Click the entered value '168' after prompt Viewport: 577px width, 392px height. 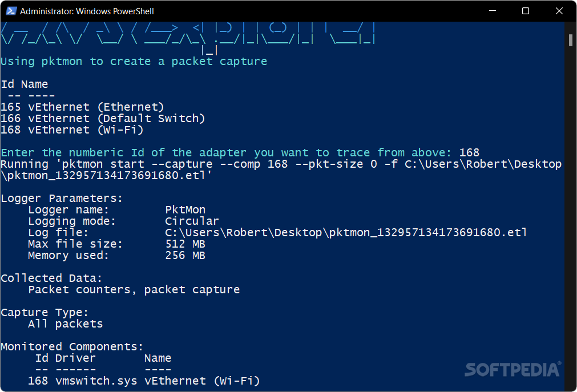(469, 153)
